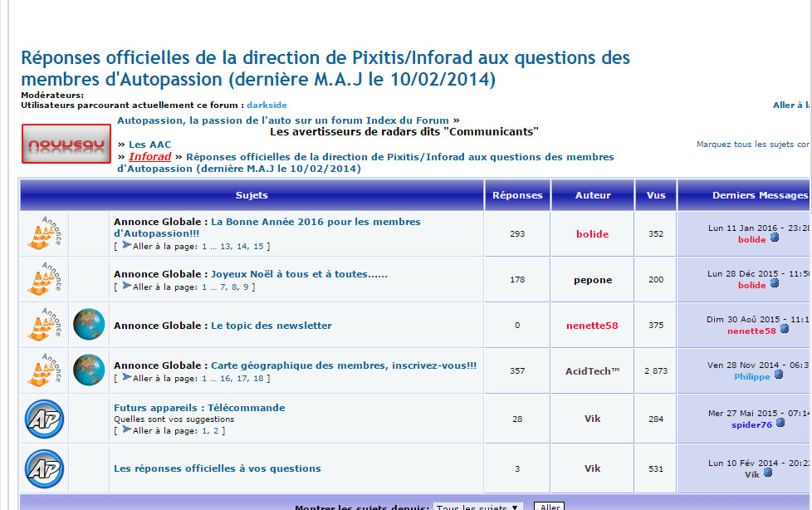This screenshot has width=812, height=510.
Task: View the latest post icon next to nenette58
Action: click(x=785, y=329)
